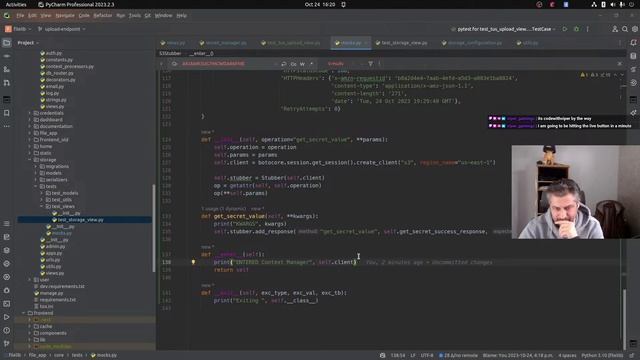Click the git Blame status bar entry
The width and height of the screenshot is (640, 360).
tap(518, 356)
